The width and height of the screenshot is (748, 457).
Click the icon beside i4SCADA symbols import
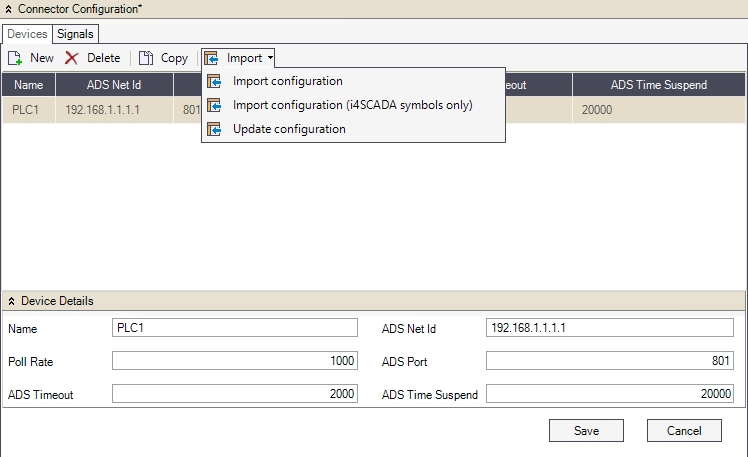click(x=214, y=105)
